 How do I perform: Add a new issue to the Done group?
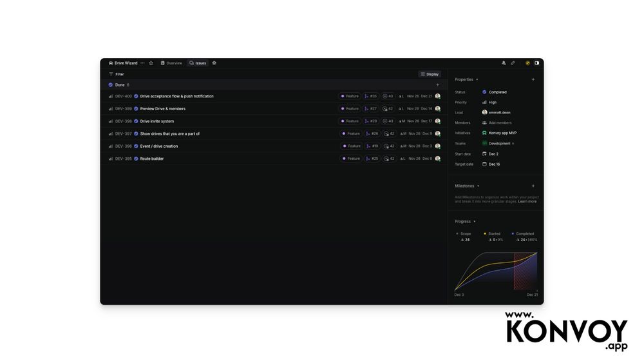click(437, 84)
